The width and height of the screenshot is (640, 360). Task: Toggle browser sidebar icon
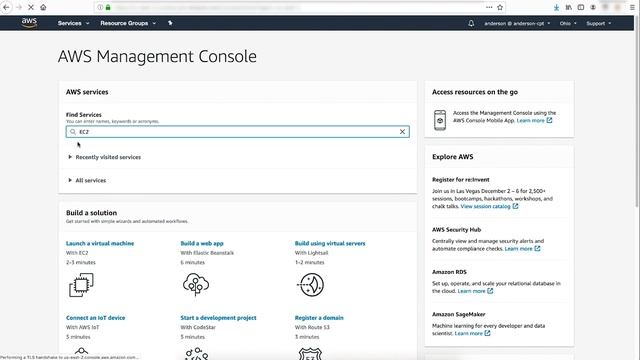coord(581,7)
